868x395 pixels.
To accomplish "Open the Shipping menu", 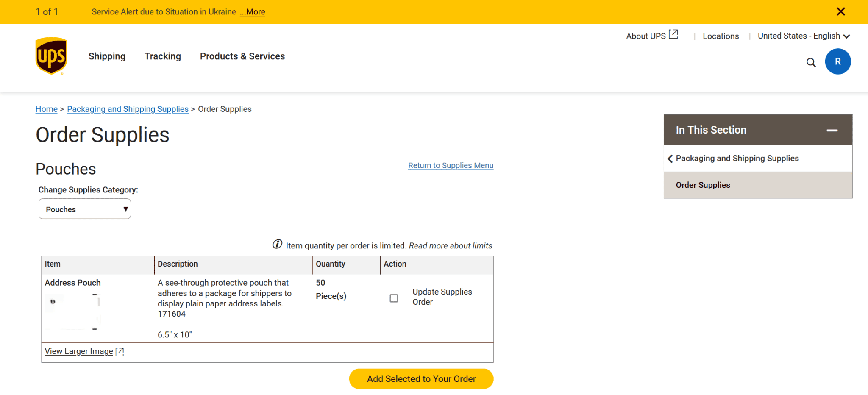I will (x=107, y=56).
